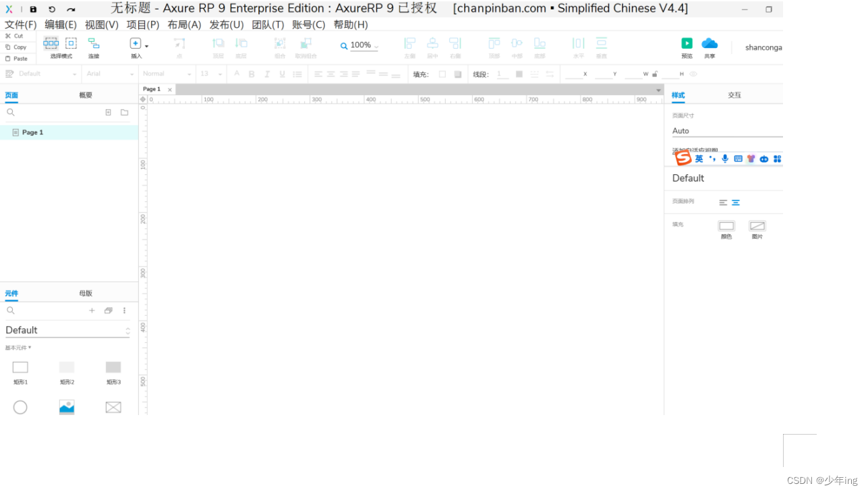Click the 底部 align bottom icon
The height and width of the screenshot is (492, 868).
pos(540,43)
